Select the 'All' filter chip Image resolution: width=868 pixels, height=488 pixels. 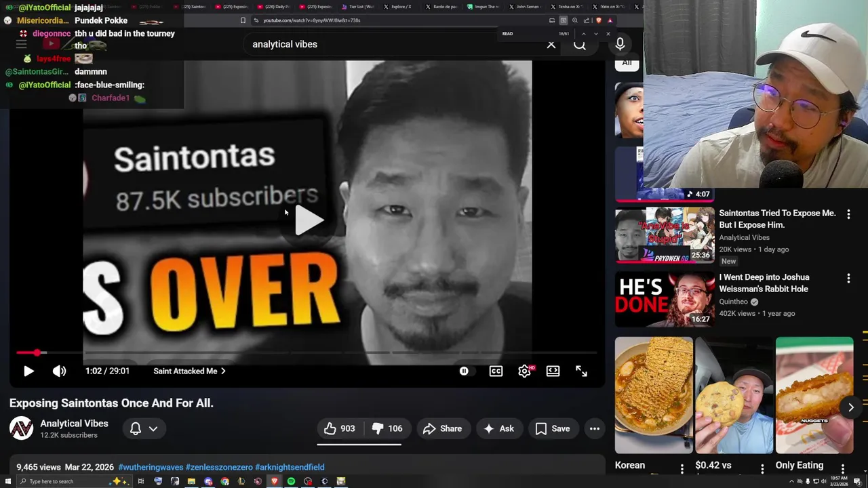(627, 62)
